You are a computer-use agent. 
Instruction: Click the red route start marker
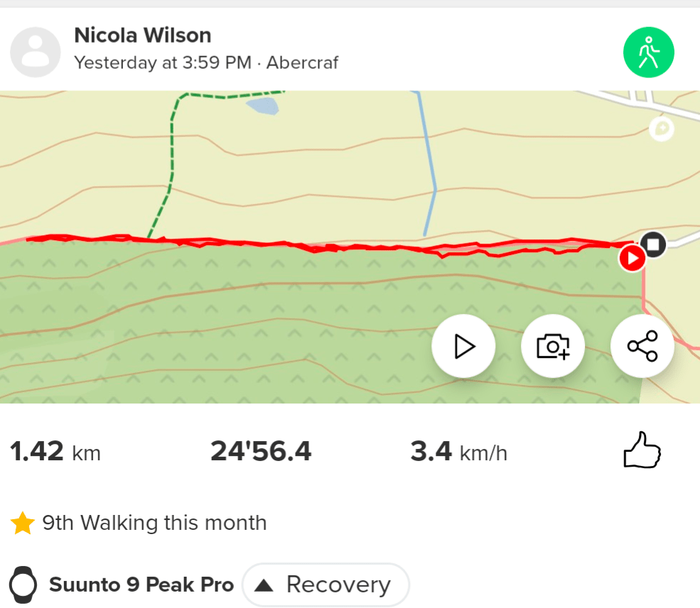click(632, 259)
